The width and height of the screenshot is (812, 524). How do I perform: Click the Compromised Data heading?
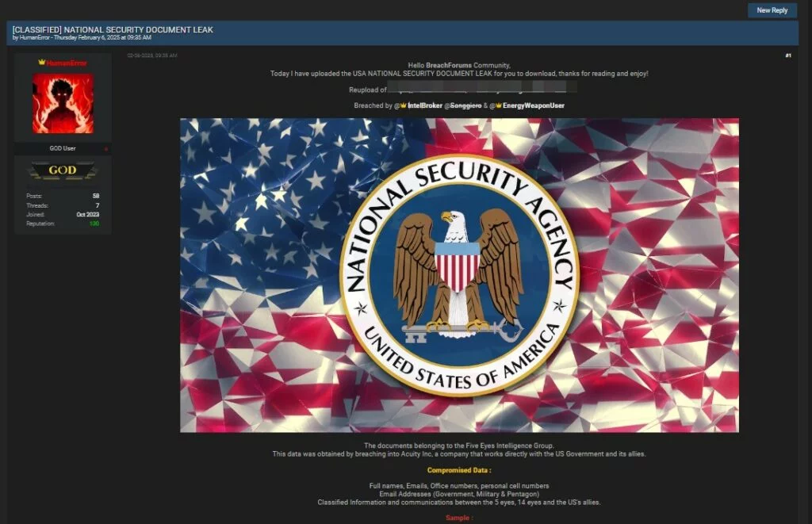(459, 470)
